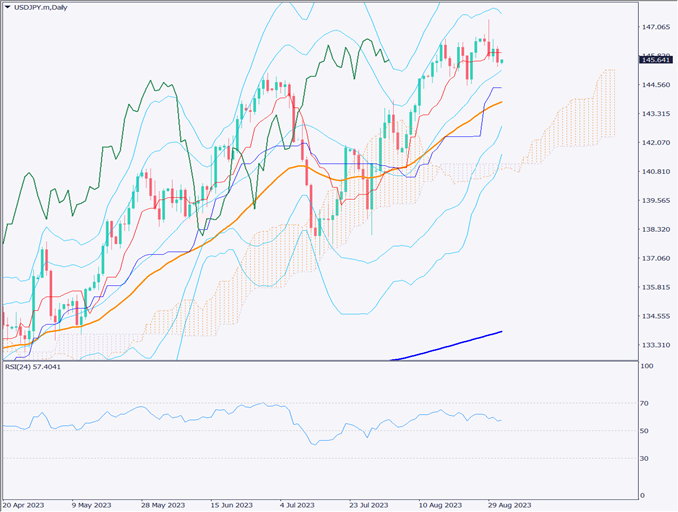Open the dropdown triangle beside USDJPY.m,Daily
This screenshot has height=512, width=678.
click(x=7, y=7)
